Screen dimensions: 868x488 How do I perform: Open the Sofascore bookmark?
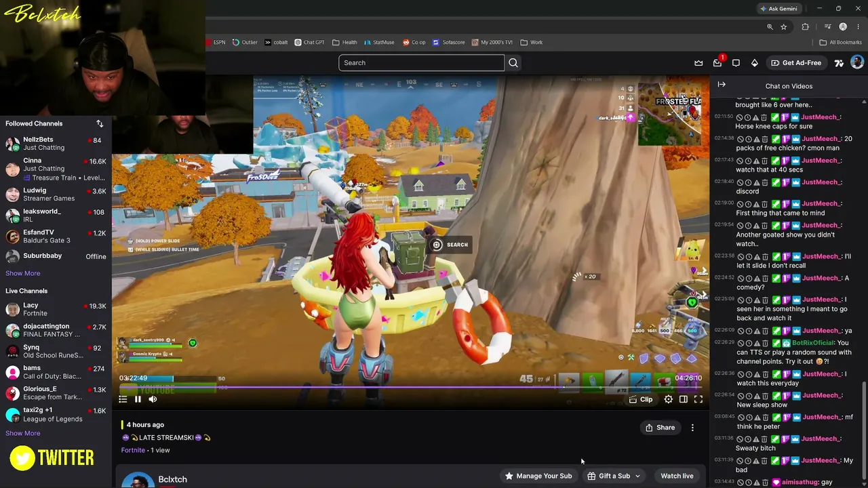[449, 42]
